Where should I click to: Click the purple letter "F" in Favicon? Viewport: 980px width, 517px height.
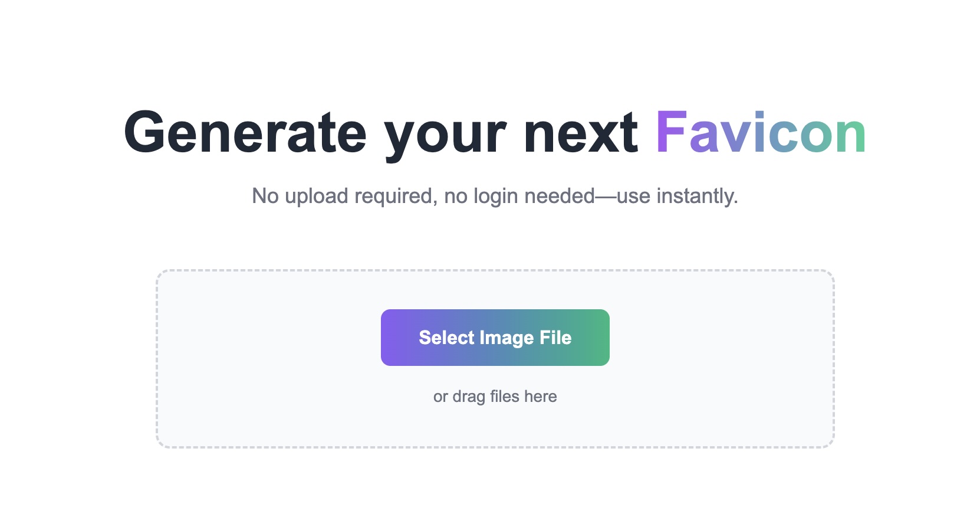tap(671, 133)
